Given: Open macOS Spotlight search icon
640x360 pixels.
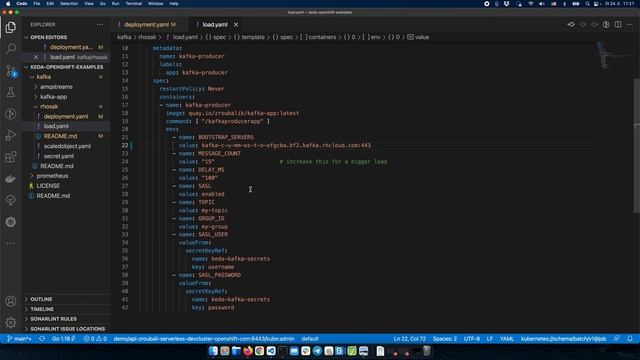Looking at the screenshot, I should pos(587,4).
